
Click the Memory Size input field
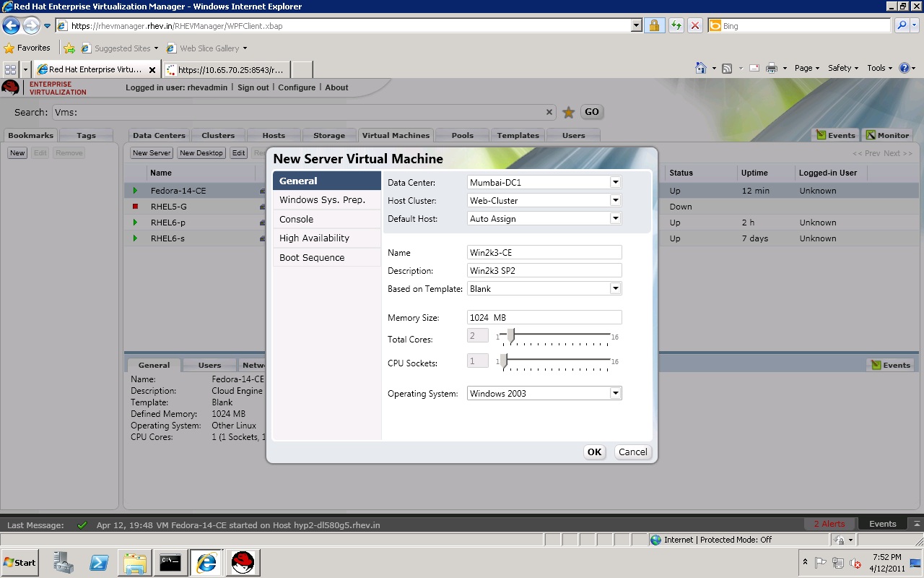[x=544, y=318]
